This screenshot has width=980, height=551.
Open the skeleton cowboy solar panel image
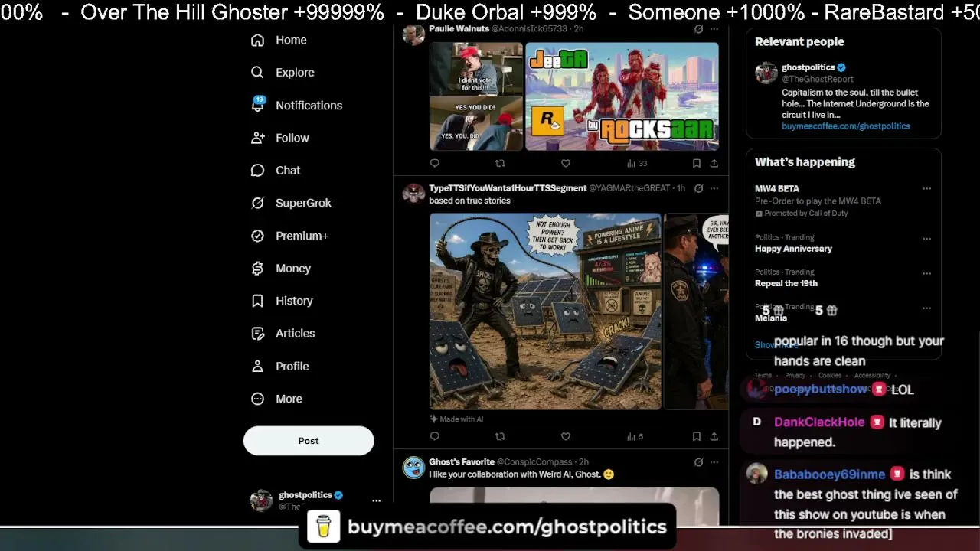[x=545, y=311]
